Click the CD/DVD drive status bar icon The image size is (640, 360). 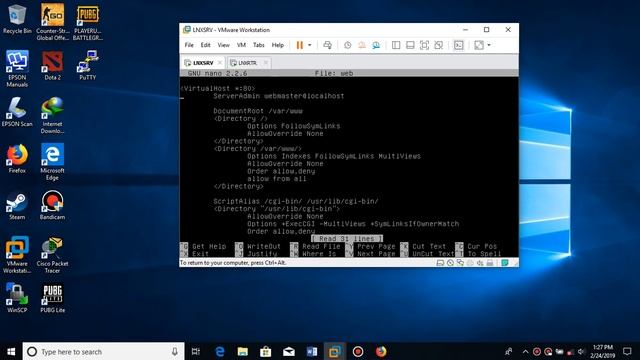pyautogui.click(x=450, y=263)
